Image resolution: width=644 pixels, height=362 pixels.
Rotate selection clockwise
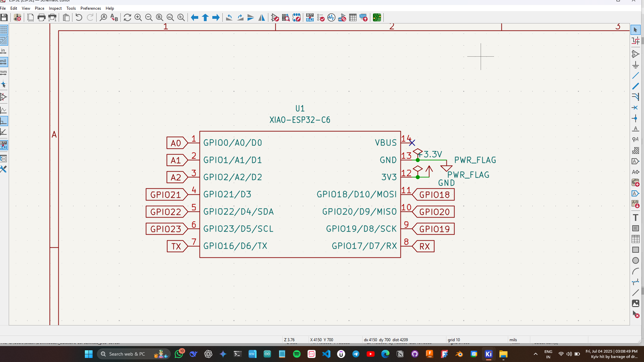click(240, 17)
